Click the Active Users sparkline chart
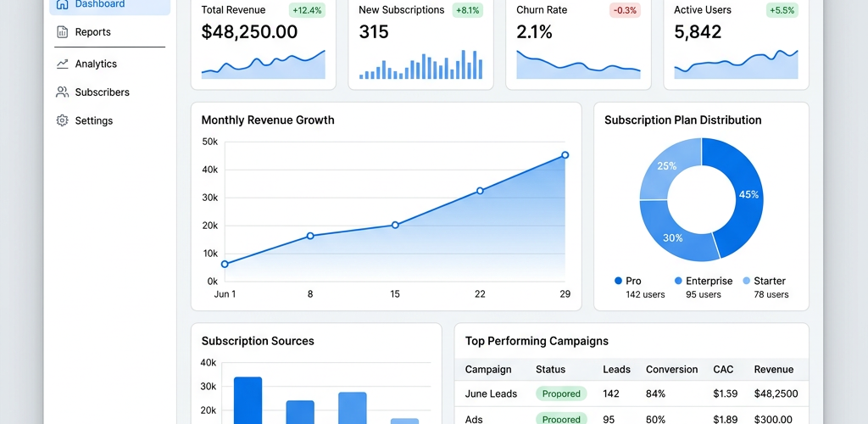 737,64
